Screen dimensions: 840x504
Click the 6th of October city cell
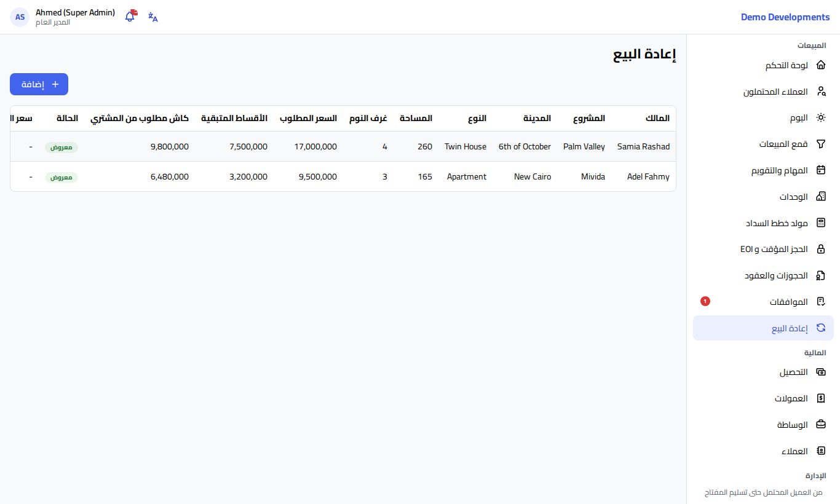pyautogui.click(x=525, y=146)
